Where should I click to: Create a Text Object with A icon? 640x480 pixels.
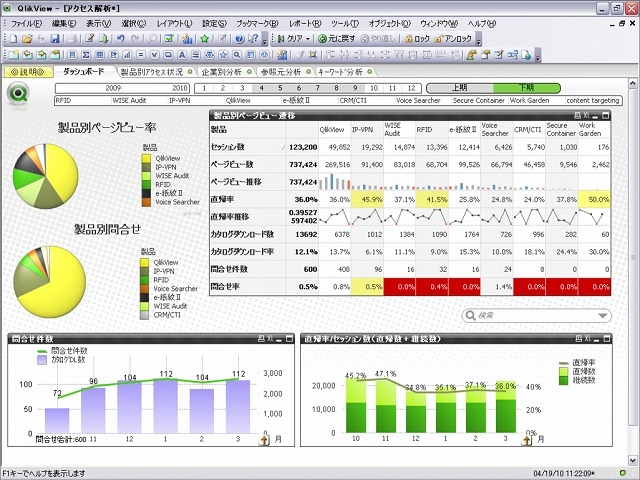click(x=182, y=55)
